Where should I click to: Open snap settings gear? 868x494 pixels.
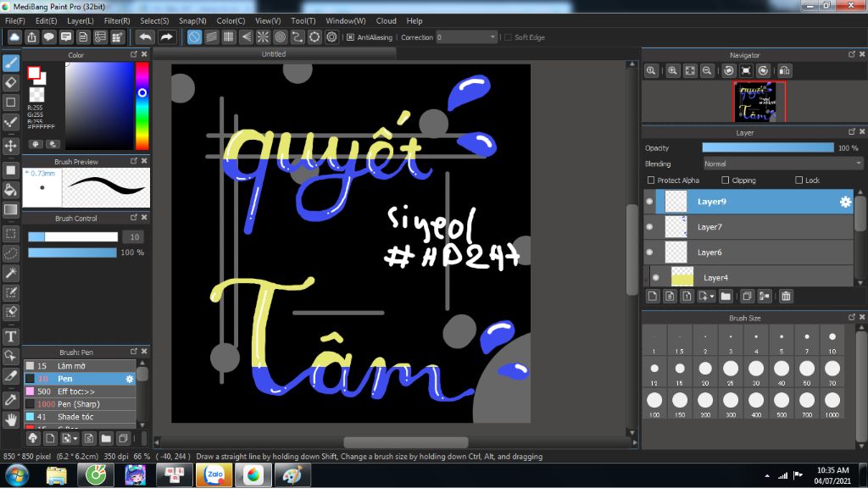click(x=331, y=37)
